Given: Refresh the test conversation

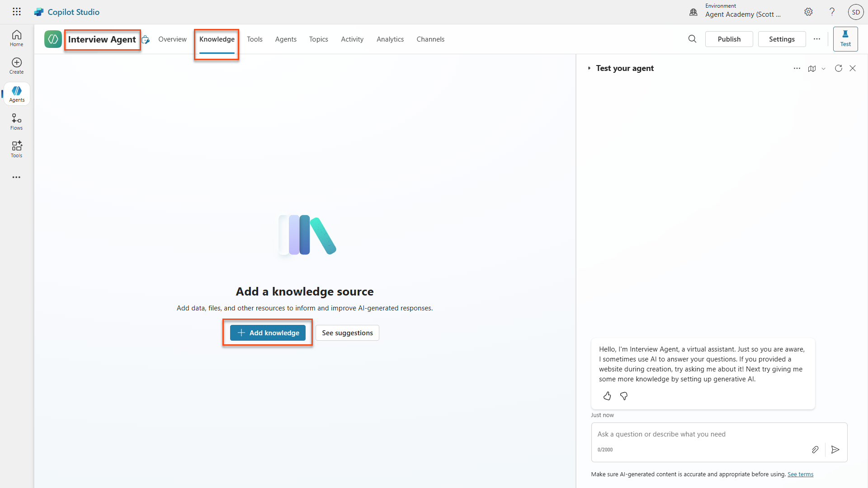Looking at the screenshot, I should click(x=839, y=68).
